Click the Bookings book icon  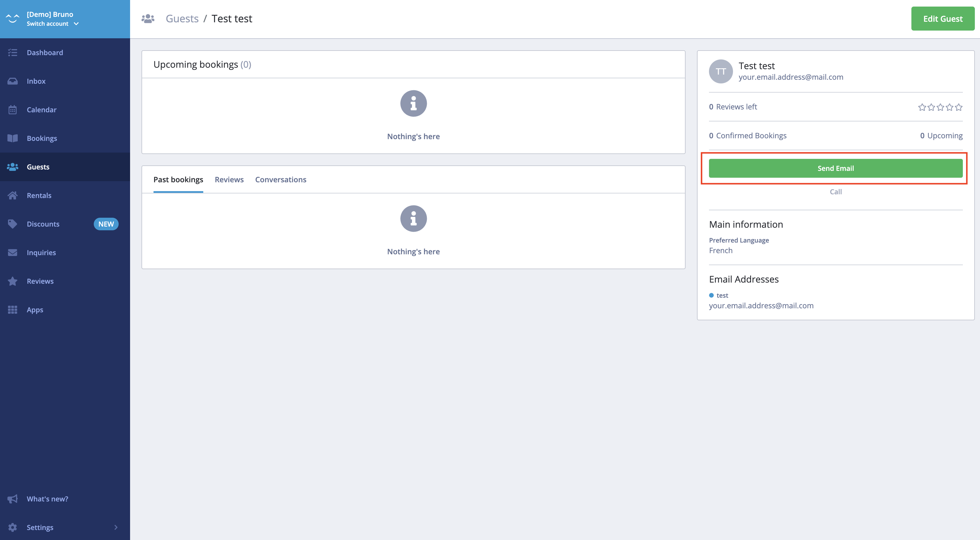click(13, 138)
